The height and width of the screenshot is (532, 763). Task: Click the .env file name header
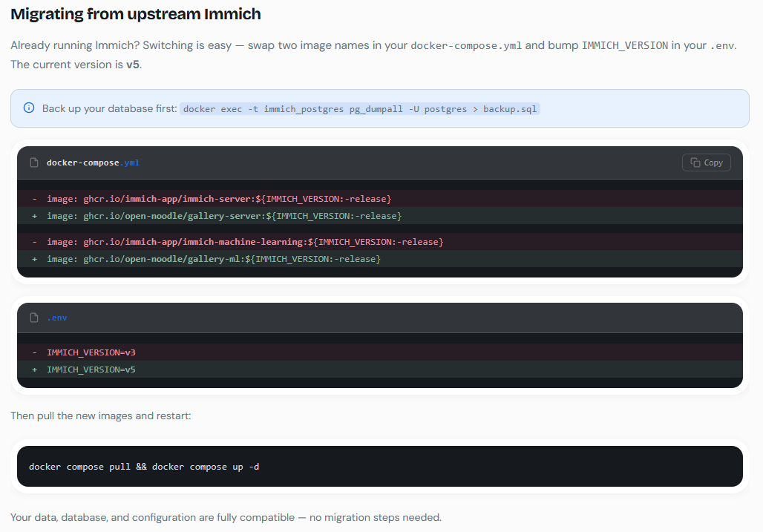click(57, 318)
